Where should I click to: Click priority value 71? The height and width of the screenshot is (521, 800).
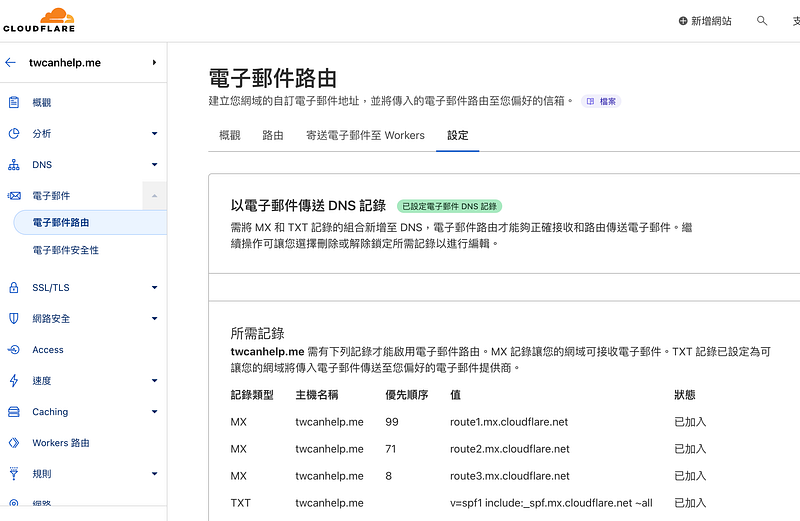tap(391, 449)
